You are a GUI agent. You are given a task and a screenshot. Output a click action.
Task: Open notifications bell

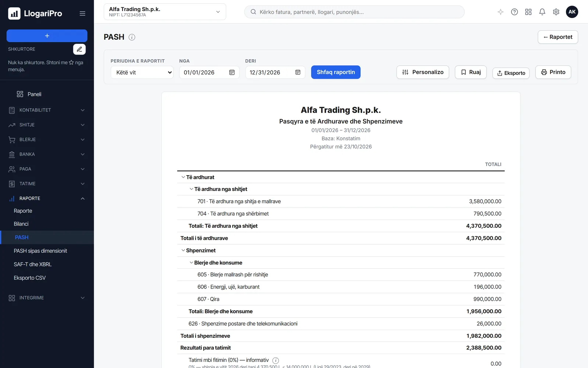click(542, 12)
